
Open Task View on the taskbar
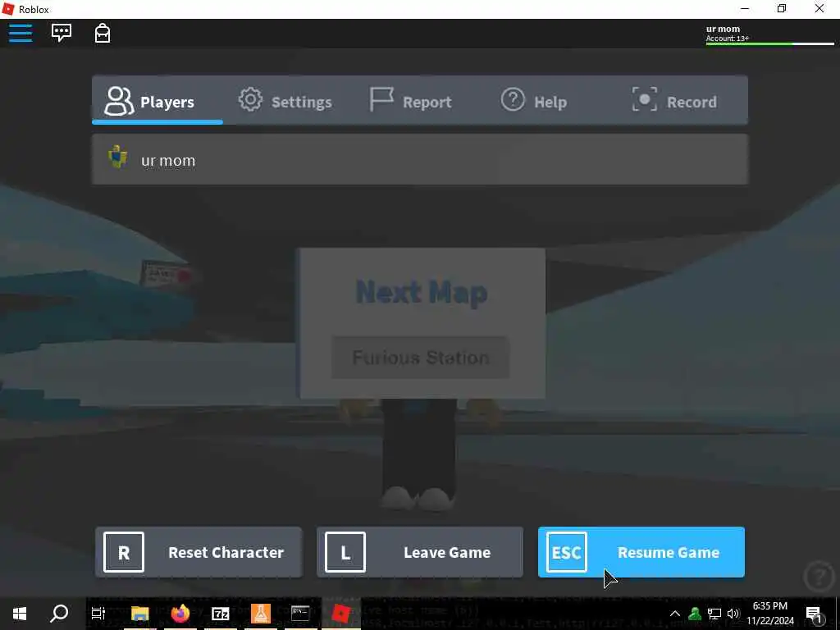click(98, 614)
